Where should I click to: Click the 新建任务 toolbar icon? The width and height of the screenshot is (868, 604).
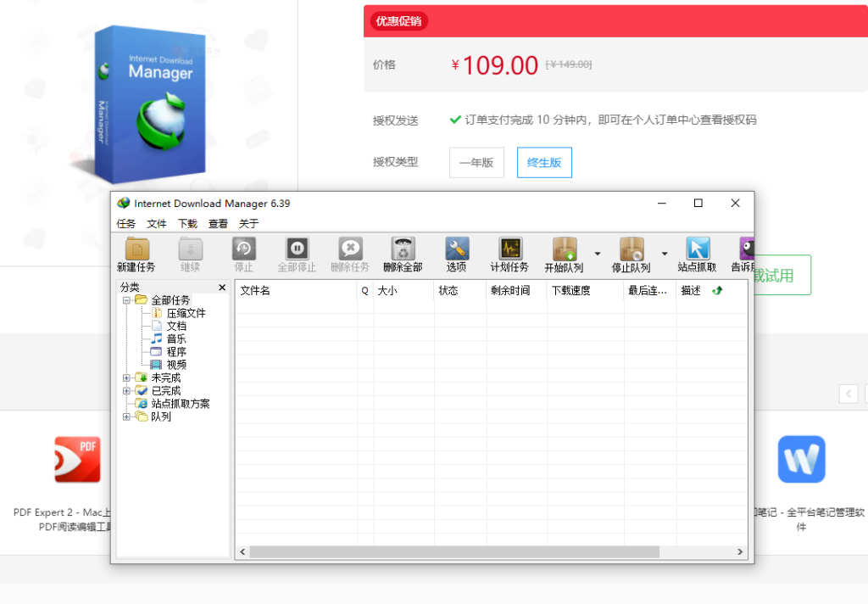point(136,249)
